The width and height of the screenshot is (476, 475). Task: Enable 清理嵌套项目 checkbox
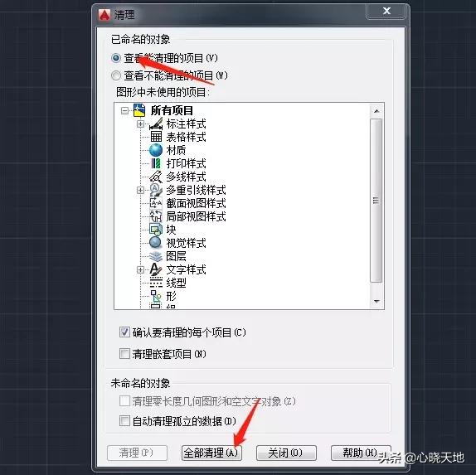click(124, 354)
